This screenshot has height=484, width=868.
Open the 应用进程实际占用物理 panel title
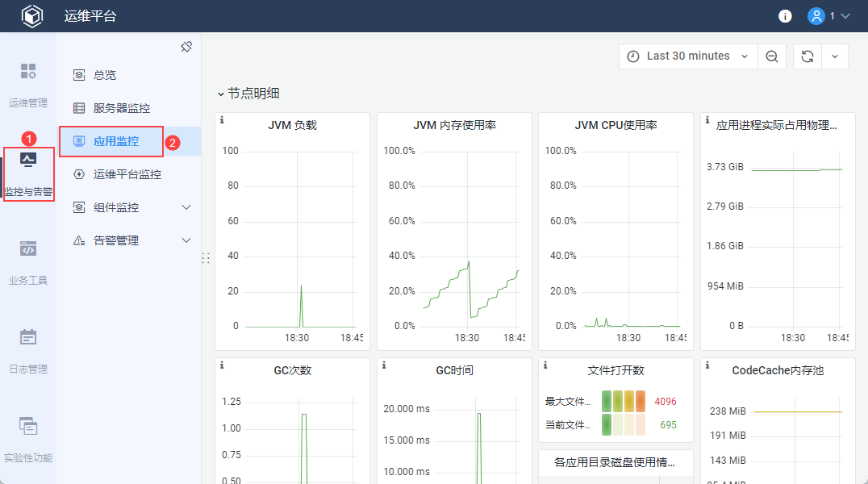(x=777, y=125)
